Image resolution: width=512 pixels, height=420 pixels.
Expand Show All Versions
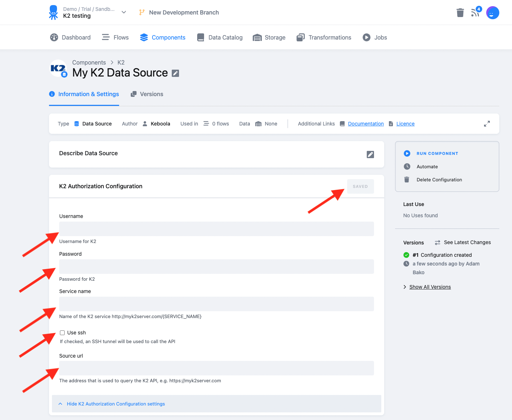430,287
